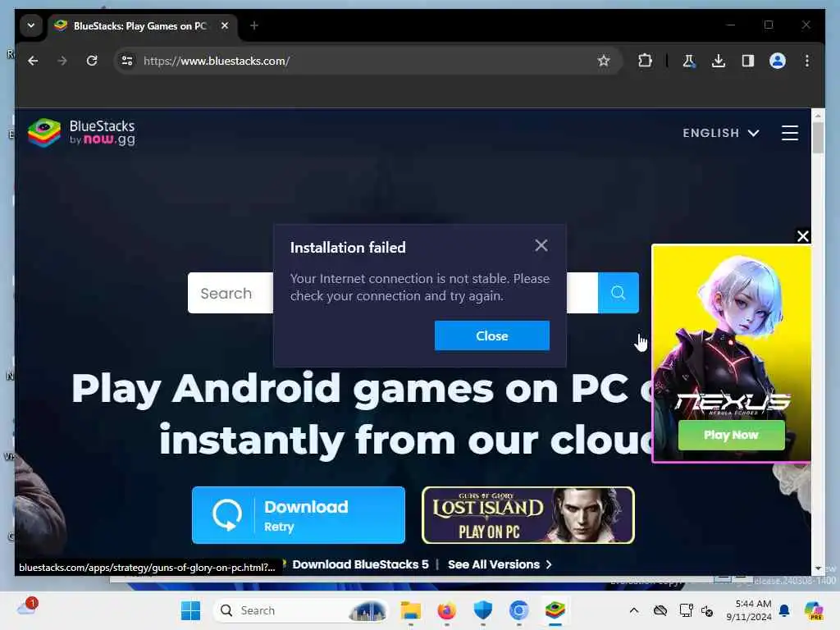Open the hamburger menu on the website
840x630 pixels.
click(x=790, y=133)
